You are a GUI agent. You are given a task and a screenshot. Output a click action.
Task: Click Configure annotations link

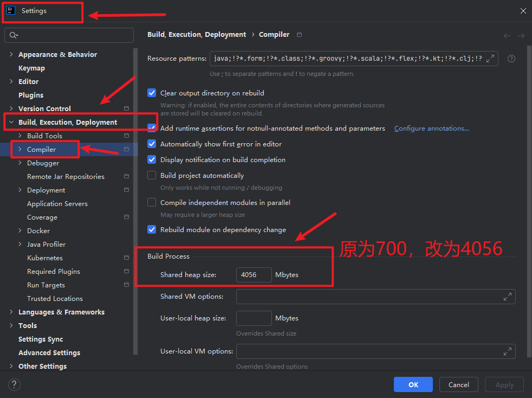point(432,129)
